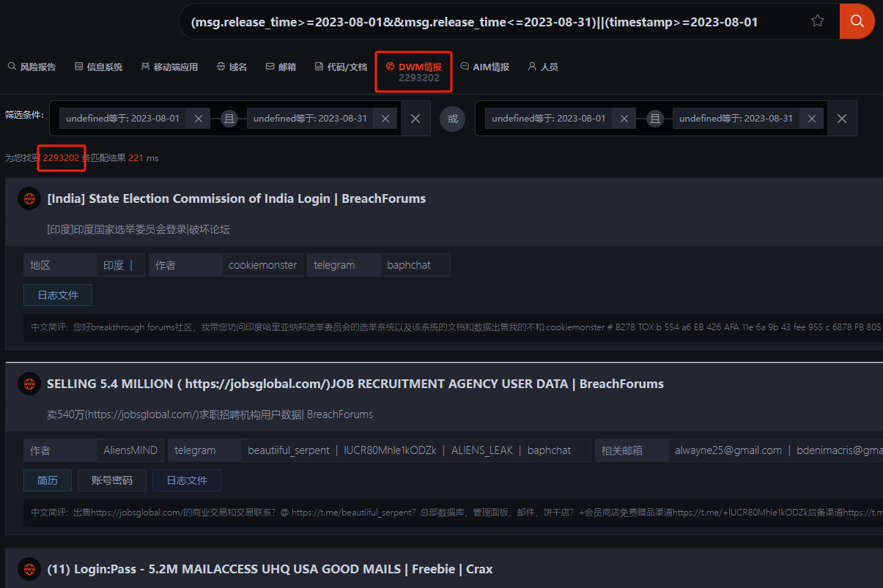This screenshot has width=883, height=588.
Task: Click the region value '印度'
Action: [x=114, y=265]
